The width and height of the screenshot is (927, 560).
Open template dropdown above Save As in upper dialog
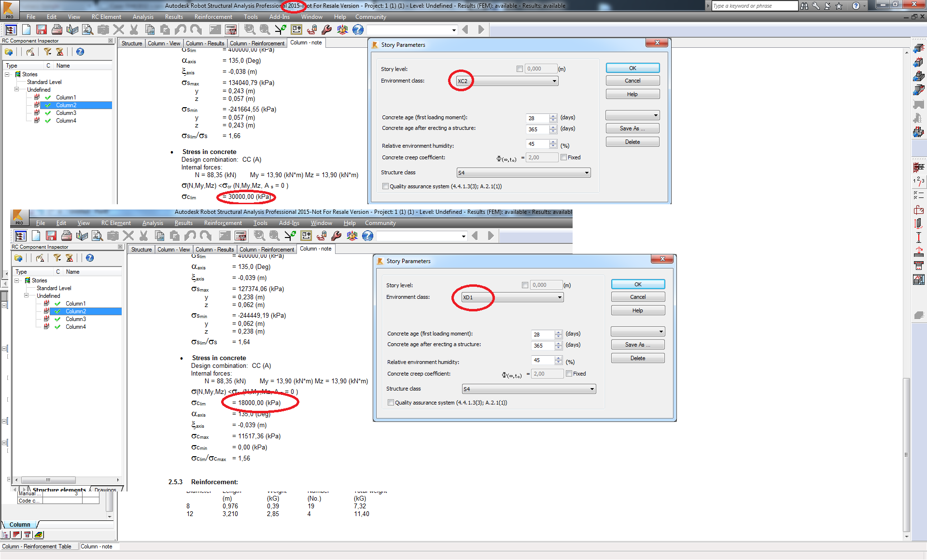coord(632,115)
